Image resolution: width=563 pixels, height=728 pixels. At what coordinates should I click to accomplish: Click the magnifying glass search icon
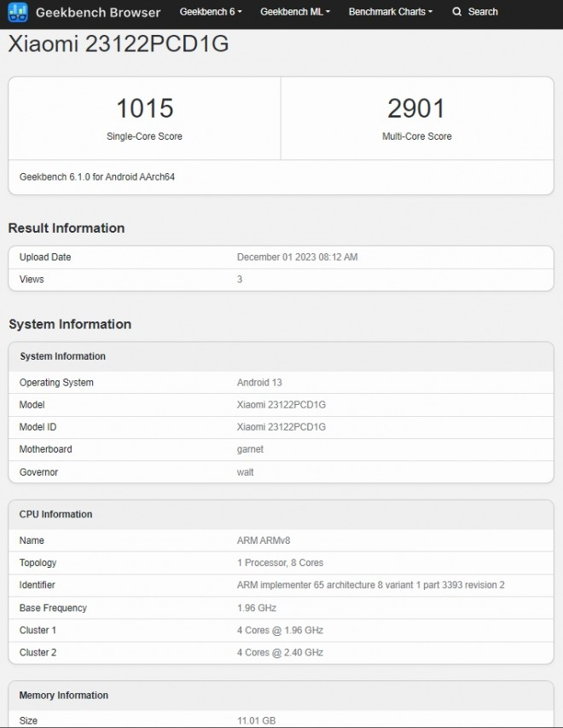[x=457, y=12]
